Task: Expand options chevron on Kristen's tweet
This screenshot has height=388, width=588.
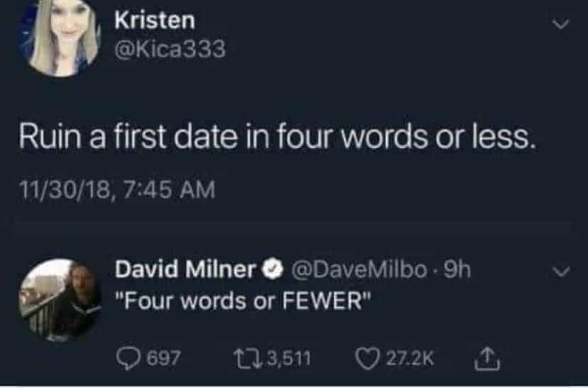Action: tap(561, 25)
